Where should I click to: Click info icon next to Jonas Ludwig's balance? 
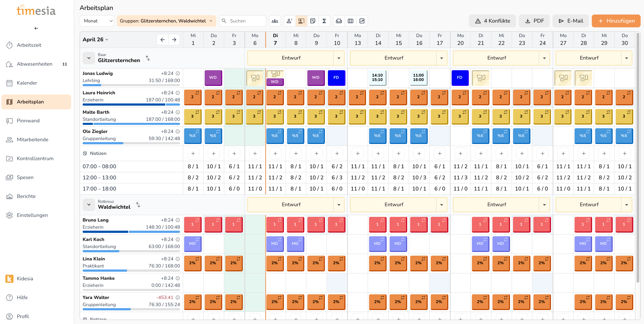178,73
